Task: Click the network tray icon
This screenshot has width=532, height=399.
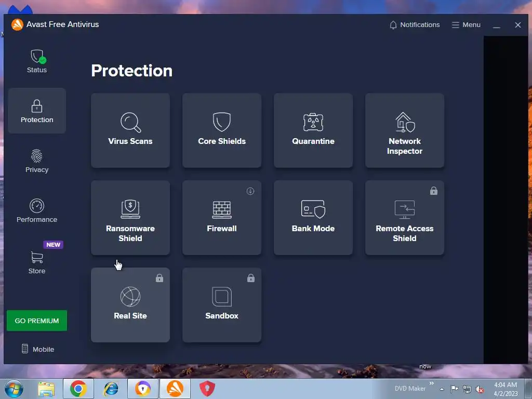Action: tap(467, 389)
